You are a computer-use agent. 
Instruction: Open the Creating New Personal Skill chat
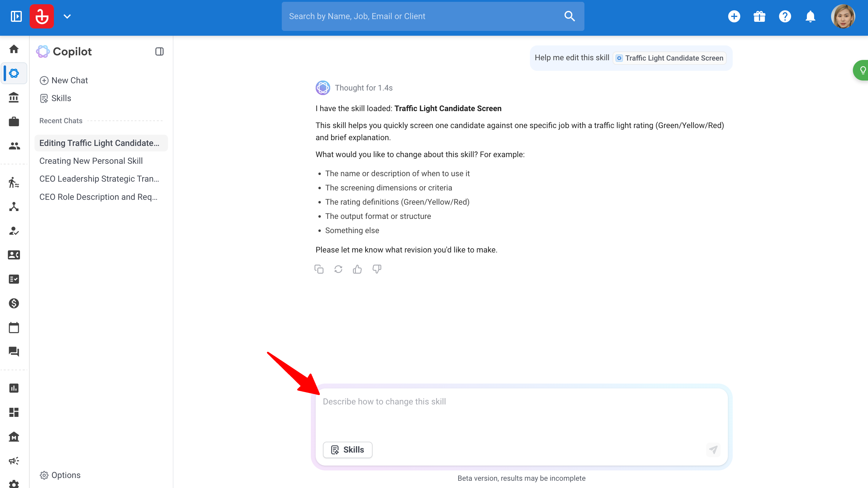coord(91,161)
